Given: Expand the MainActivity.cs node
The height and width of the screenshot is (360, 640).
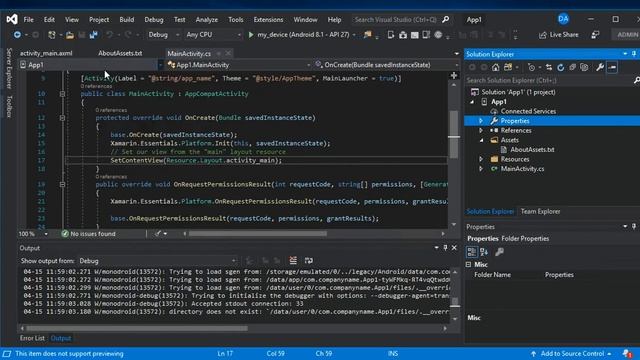Looking at the screenshot, I should pos(481,169).
